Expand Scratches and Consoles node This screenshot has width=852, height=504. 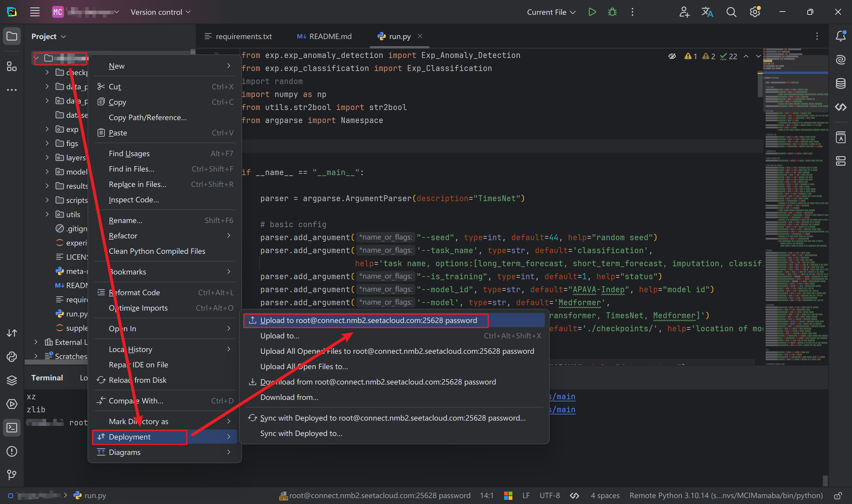(36, 356)
